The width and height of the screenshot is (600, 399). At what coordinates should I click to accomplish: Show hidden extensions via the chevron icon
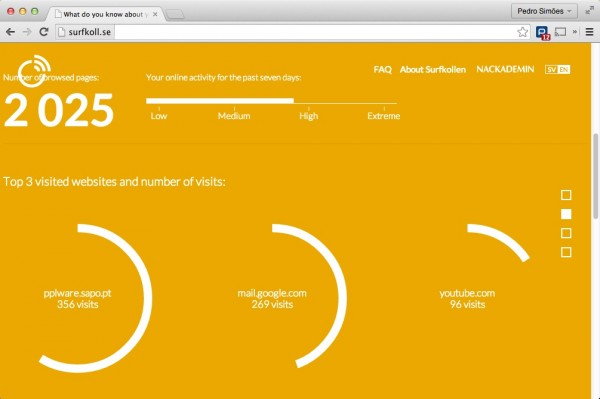coord(575,32)
